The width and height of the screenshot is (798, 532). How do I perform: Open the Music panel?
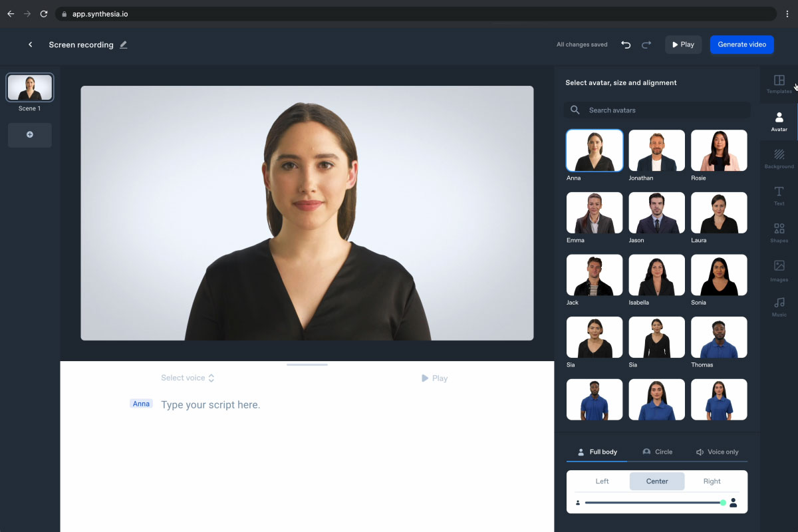click(778, 309)
